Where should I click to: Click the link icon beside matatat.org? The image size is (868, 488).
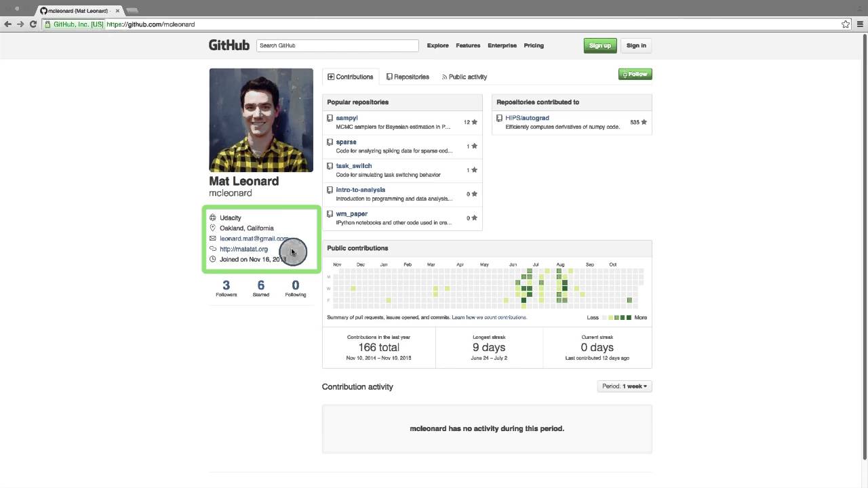[213, 249]
